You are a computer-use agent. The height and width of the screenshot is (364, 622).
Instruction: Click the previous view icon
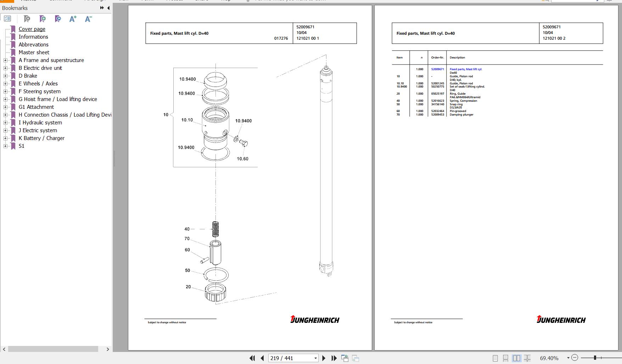(x=344, y=358)
